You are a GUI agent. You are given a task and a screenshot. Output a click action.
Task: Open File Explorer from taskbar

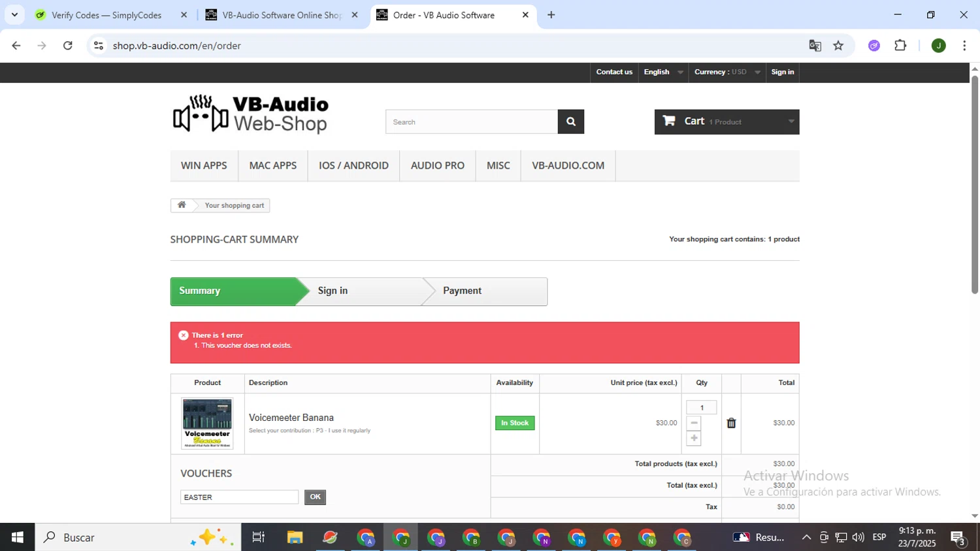[295, 537]
